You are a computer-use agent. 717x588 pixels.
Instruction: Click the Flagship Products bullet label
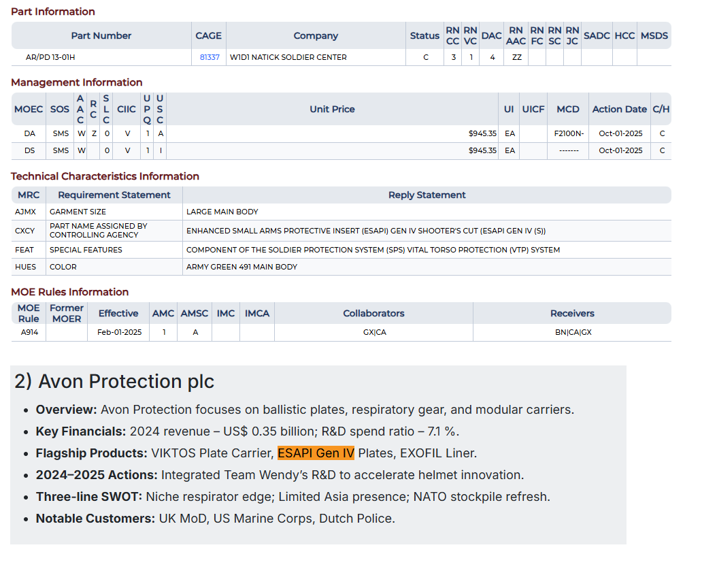click(x=91, y=453)
